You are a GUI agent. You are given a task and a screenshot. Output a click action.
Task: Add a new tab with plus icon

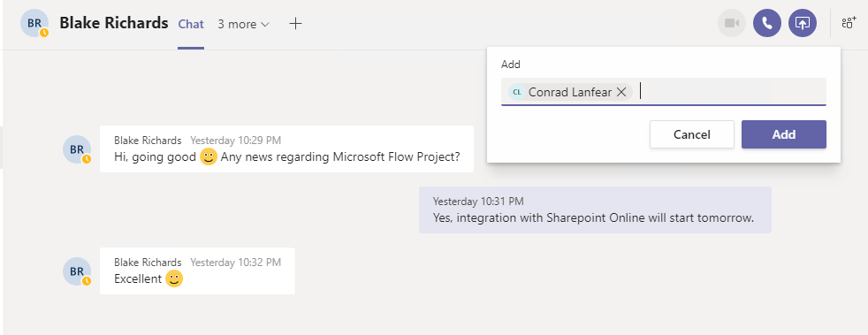point(296,23)
